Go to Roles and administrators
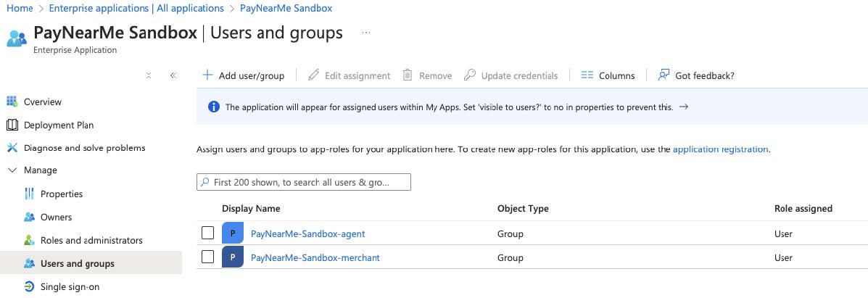868x298 pixels. pos(91,240)
